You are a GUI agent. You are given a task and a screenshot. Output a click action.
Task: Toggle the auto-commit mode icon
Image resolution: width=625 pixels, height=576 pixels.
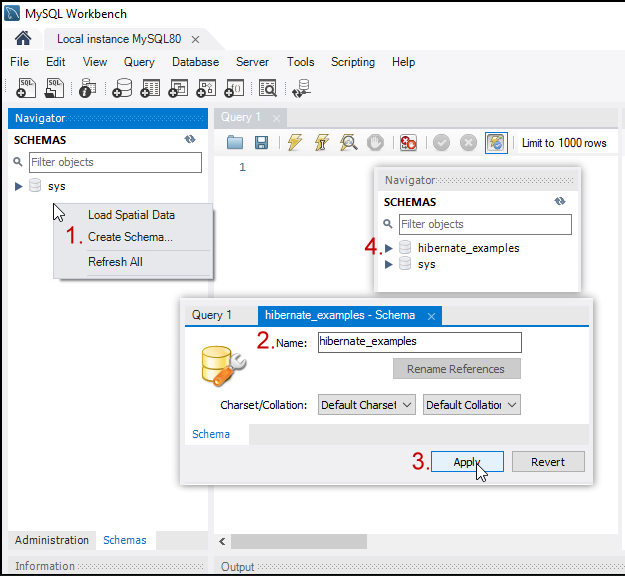coord(496,143)
